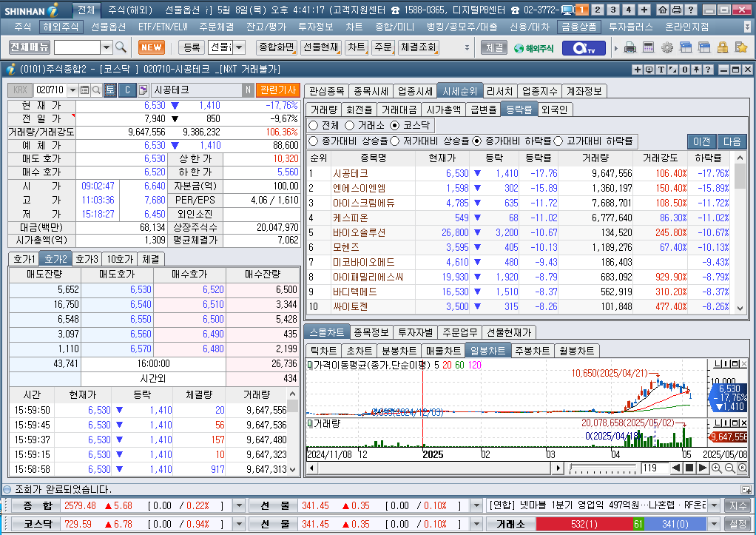Toggle the 거래량 indicator marker on chart
This screenshot has height=535, width=756.
click(x=310, y=423)
